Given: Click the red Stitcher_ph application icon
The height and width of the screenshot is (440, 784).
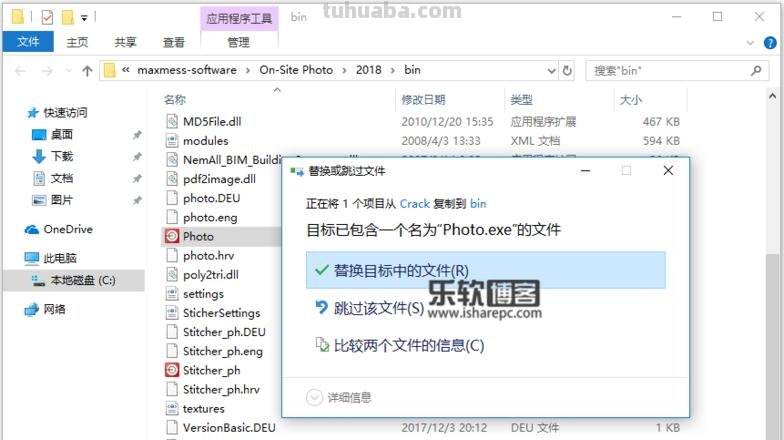Looking at the screenshot, I should point(172,370).
